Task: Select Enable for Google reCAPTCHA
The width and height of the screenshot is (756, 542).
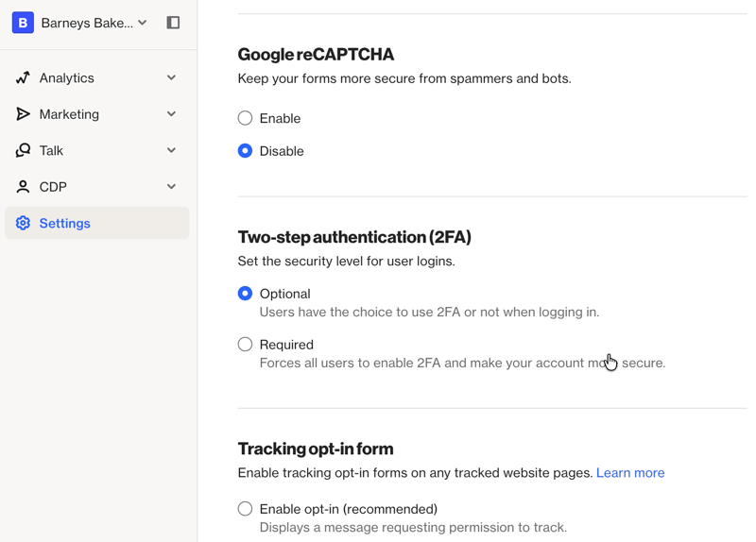Action: [x=245, y=118]
